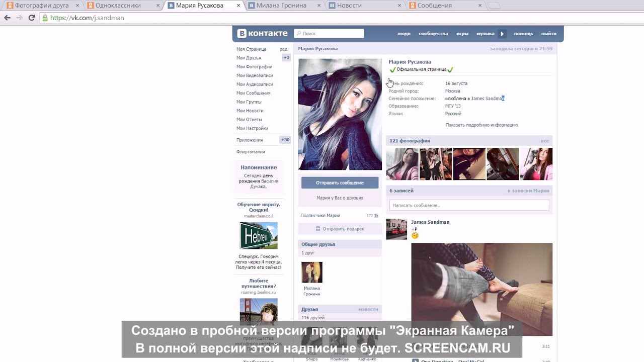644x362 pixels.
Task: Click the Поиск search field
Action: [329, 34]
